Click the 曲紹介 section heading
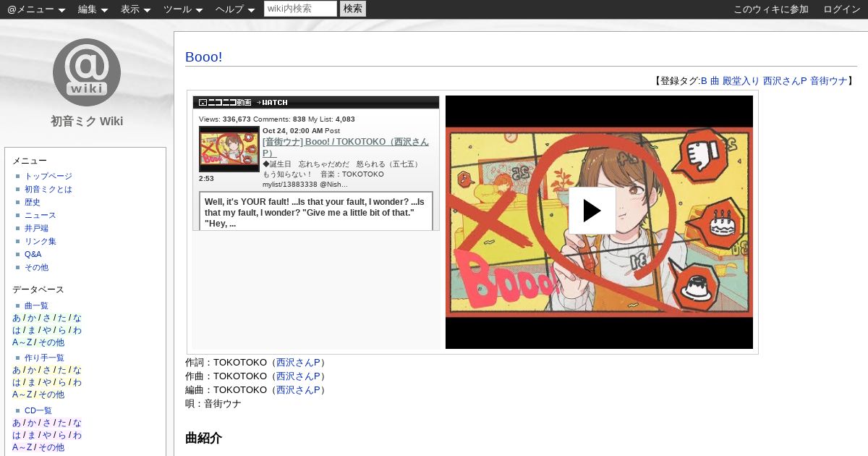 coord(203,438)
